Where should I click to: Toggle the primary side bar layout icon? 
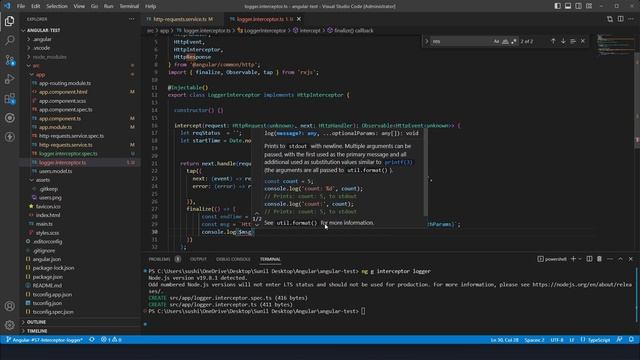coord(558,6)
